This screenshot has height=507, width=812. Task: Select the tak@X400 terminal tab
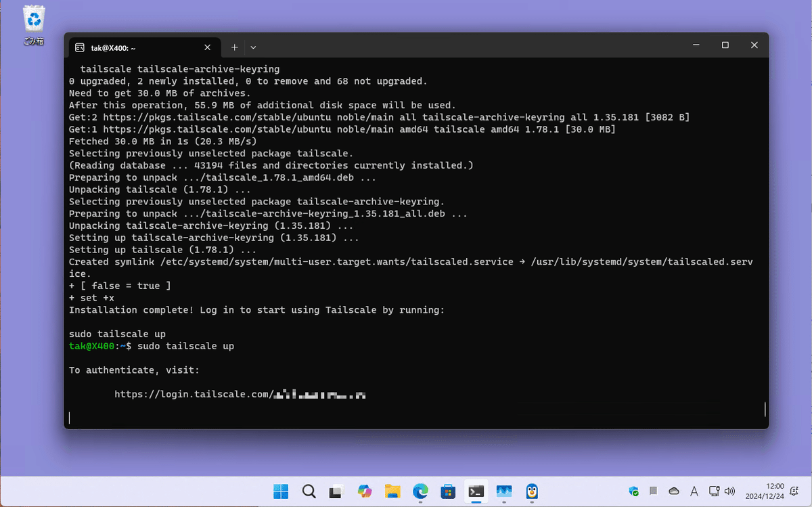pyautogui.click(x=143, y=47)
